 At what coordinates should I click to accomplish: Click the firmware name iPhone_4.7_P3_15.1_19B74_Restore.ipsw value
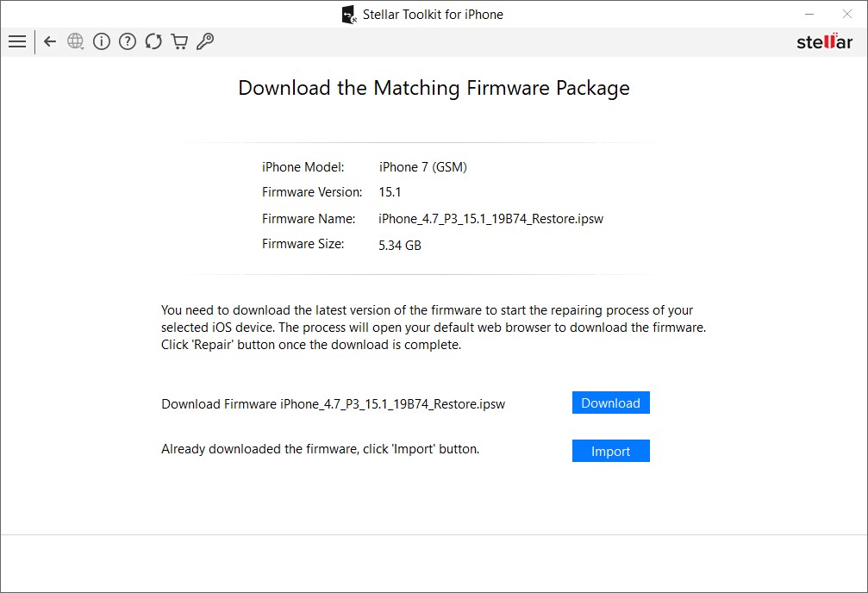coord(490,219)
